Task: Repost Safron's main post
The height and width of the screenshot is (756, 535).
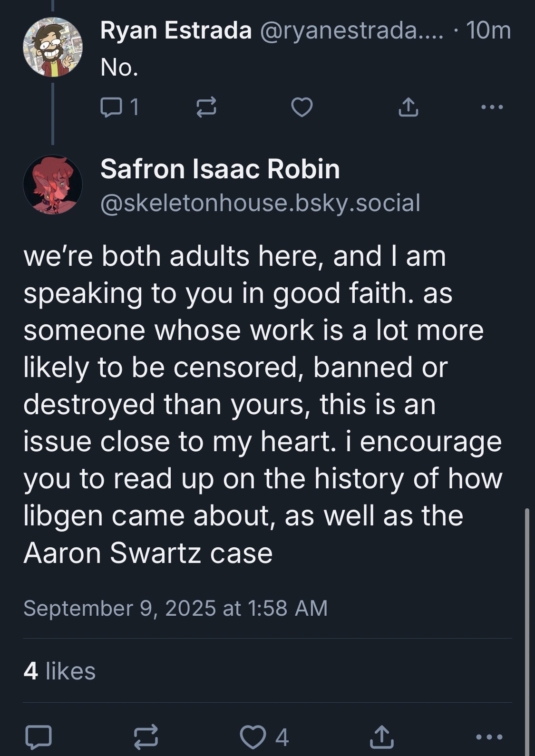Action: click(145, 737)
